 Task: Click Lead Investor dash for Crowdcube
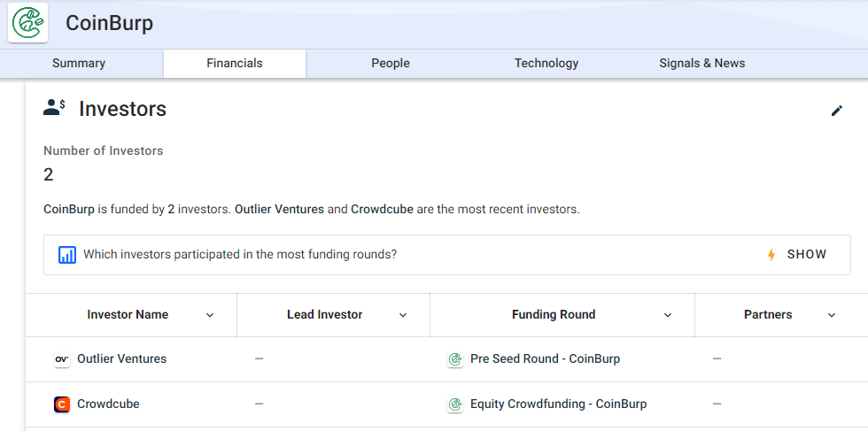tap(259, 404)
